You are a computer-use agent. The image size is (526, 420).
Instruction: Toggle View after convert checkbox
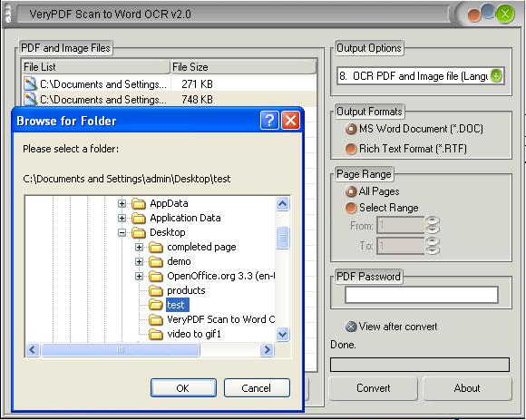(x=391, y=327)
